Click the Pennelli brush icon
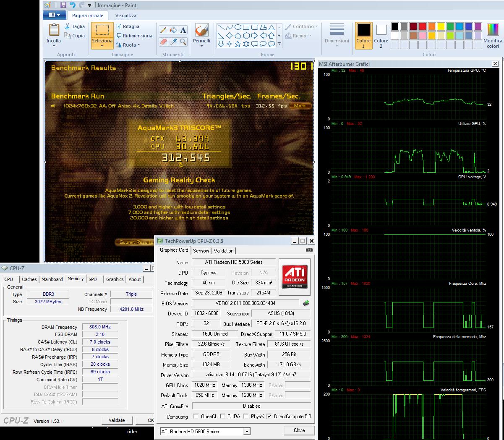504x440 pixels. pos(202,30)
